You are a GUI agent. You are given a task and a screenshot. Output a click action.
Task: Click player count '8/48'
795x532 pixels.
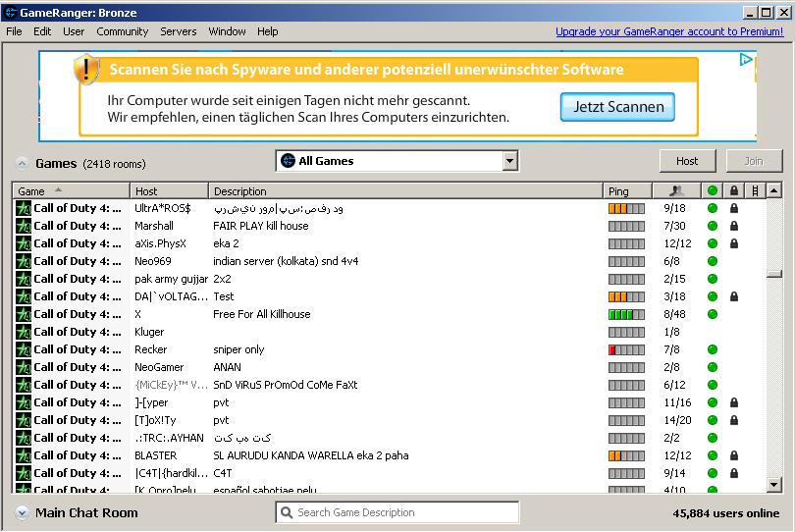(x=674, y=314)
